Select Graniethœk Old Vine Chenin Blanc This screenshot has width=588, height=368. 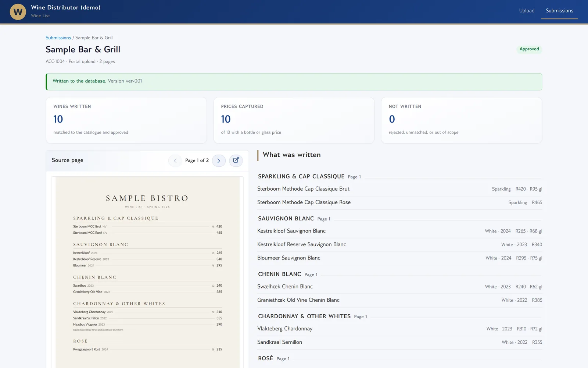click(x=399, y=300)
